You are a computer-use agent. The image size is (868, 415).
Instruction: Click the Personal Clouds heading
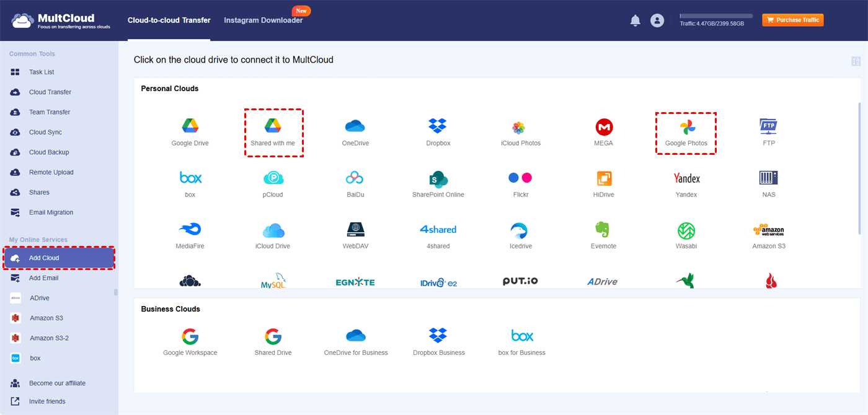tap(169, 89)
